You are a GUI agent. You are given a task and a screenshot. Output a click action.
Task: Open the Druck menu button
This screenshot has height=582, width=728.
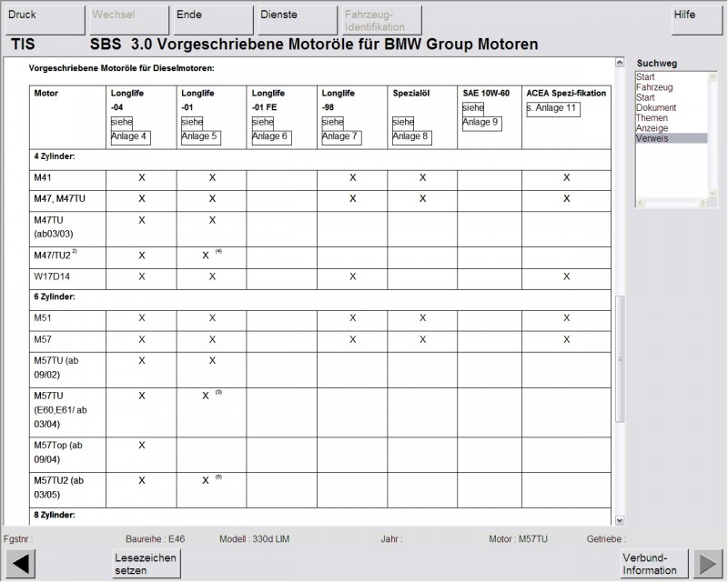[x=45, y=20]
